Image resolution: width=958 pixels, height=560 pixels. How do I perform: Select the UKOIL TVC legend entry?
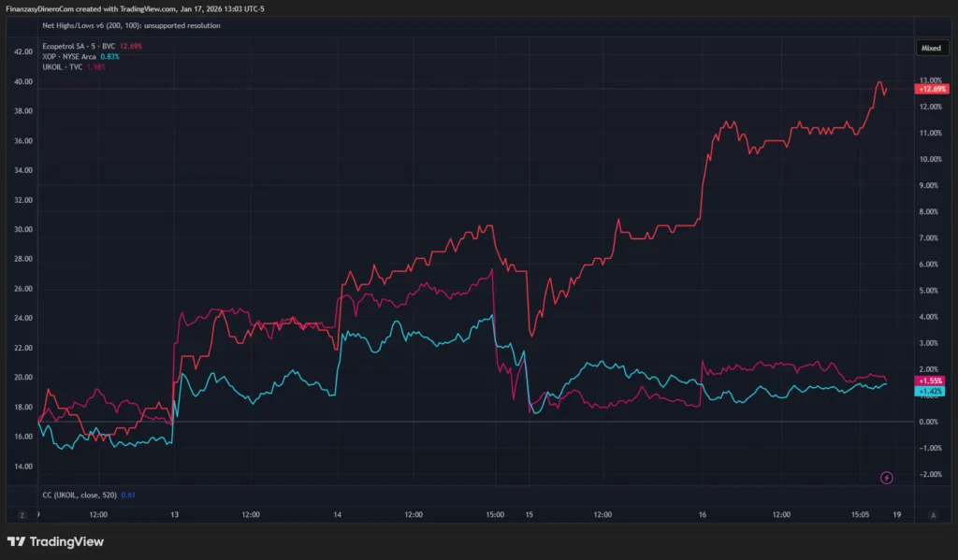(x=64, y=66)
